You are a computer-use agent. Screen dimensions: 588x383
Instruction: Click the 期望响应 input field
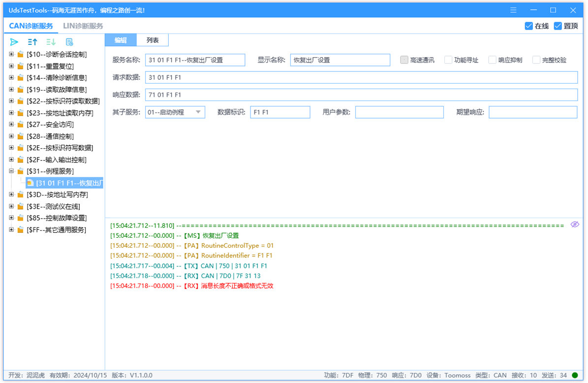click(x=533, y=112)
